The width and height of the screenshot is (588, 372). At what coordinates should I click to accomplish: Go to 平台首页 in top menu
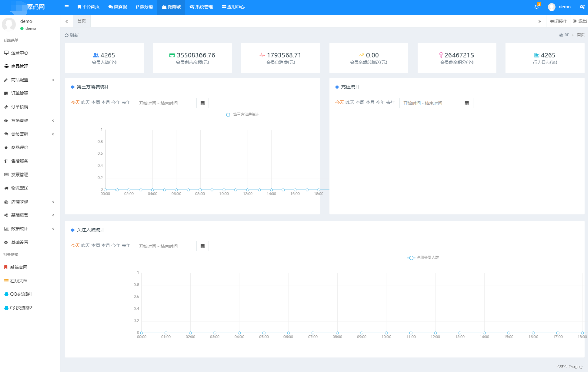tap(88, 7)
